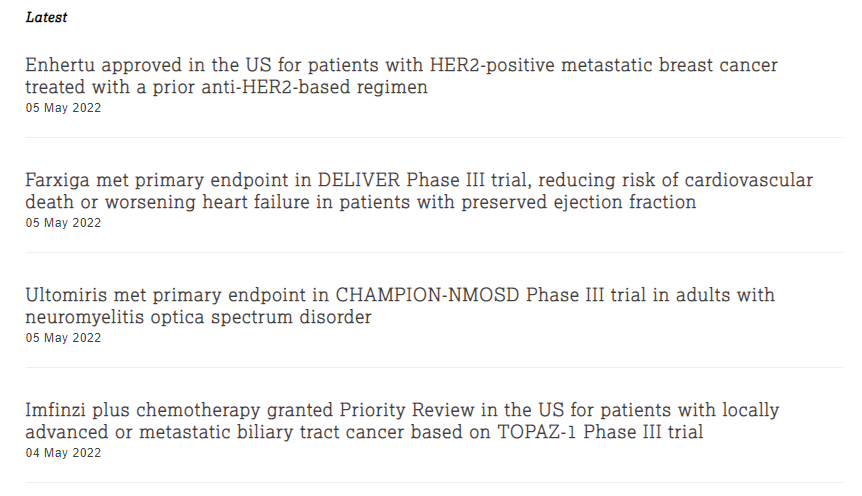The image size is (862, 496).
Task: Click the "preserved ejection fraction" text
Action: coord(579,202)
